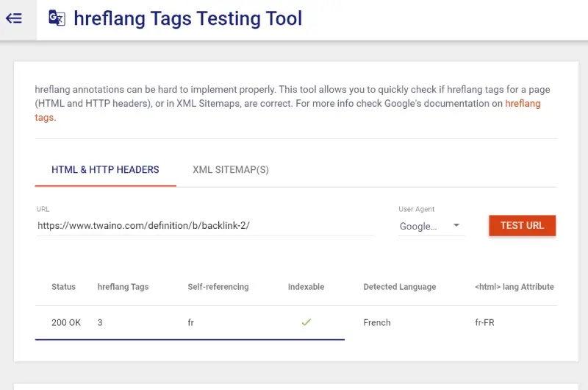Switch to the XML SITEMAP(S) tab
The height and width of the screenshot is (390, 588).
[231, 170]
